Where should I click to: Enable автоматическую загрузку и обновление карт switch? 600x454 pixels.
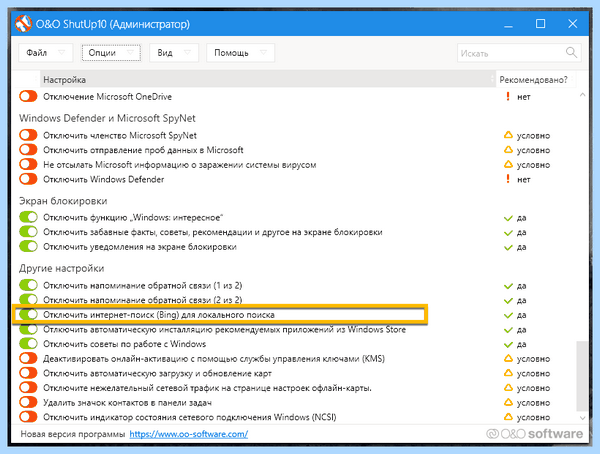[28, 373]
